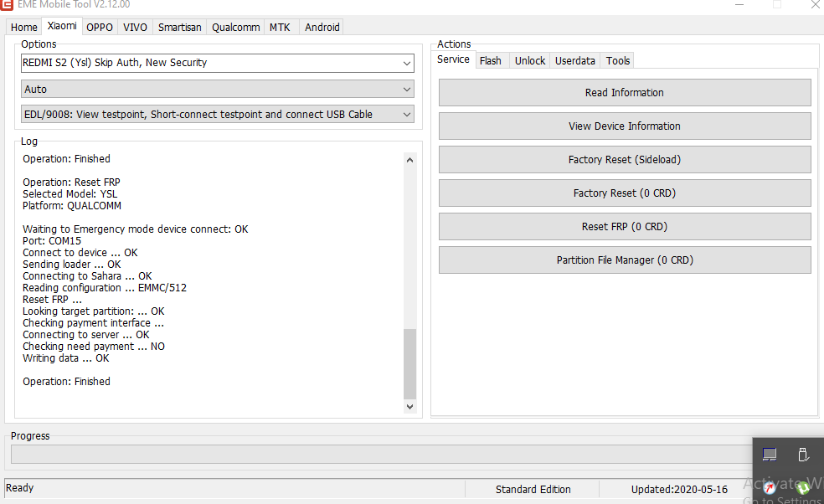This screenshot has width=824, height=504.
Task: Open the VIVO tab
Action: pyautogui.click(x=135, y=28)
